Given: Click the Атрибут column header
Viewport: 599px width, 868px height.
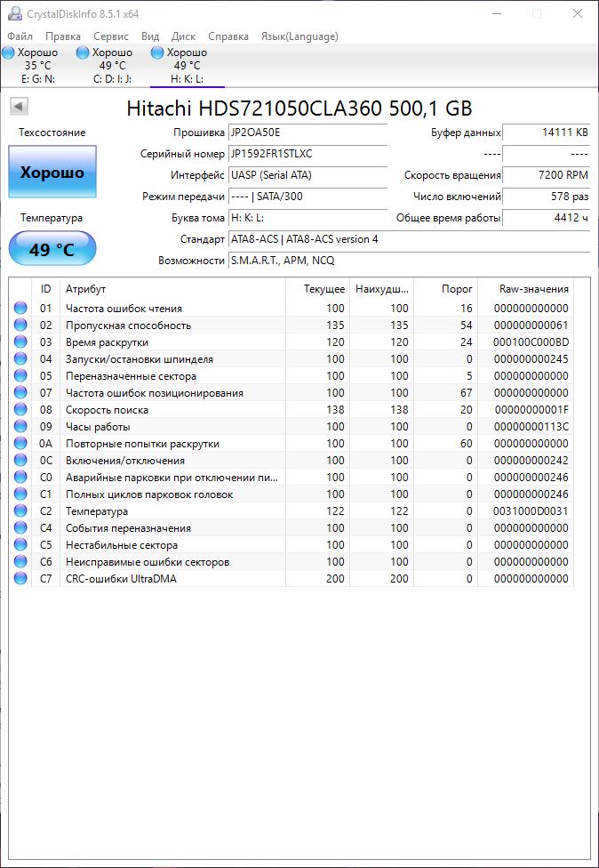Looking at the screenshot, I should click(x=172, y=289).
